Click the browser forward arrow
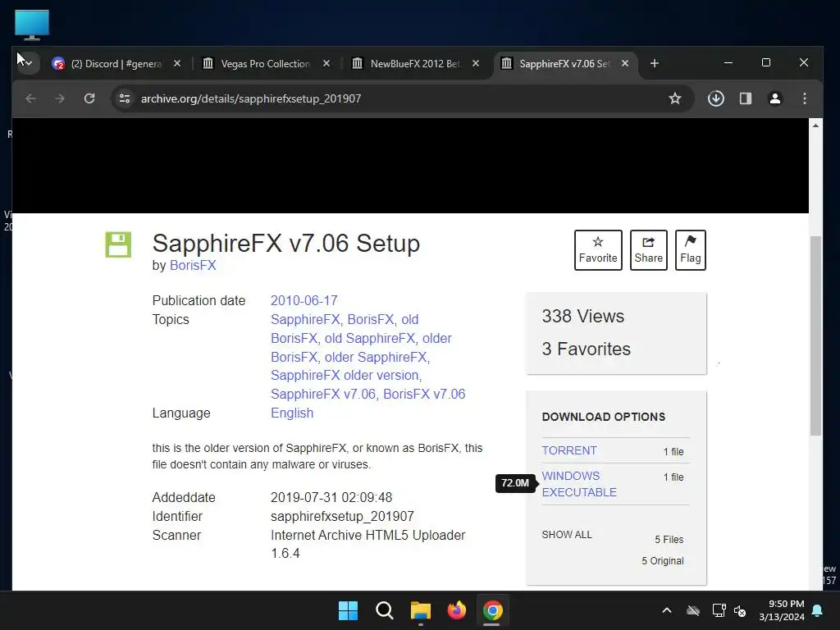 click(60, 98)
